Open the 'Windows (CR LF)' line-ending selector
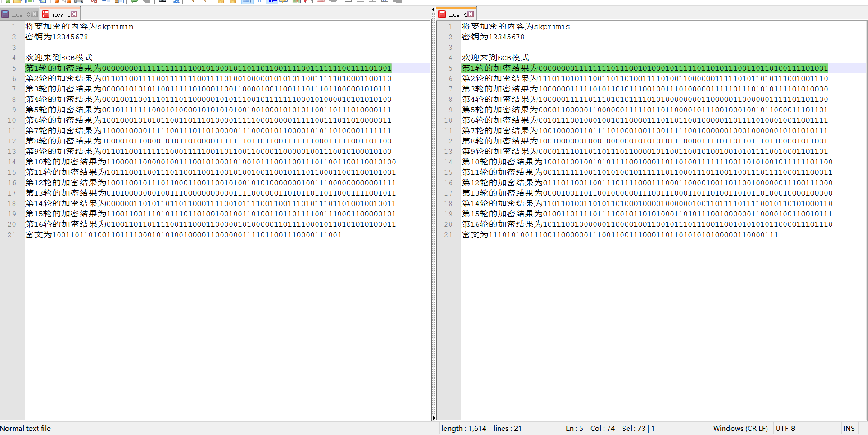This screenshot has height=435, width=868. (x=740, y=429)
